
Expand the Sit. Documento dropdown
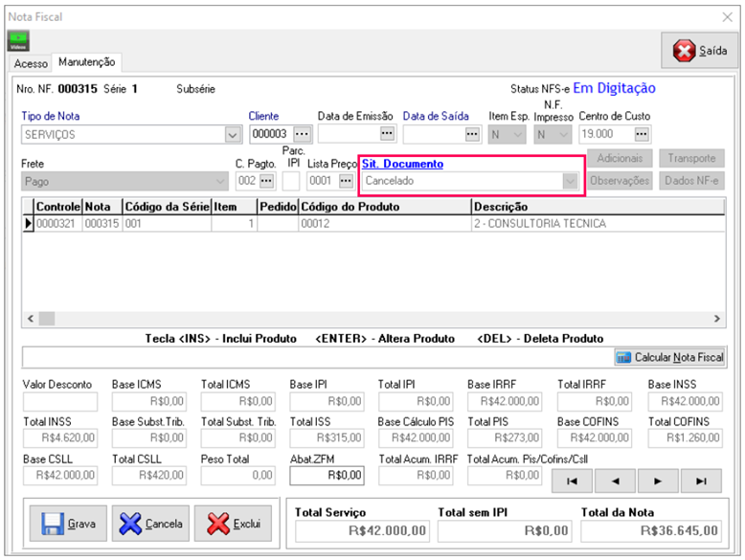click(x=570, y=180)
